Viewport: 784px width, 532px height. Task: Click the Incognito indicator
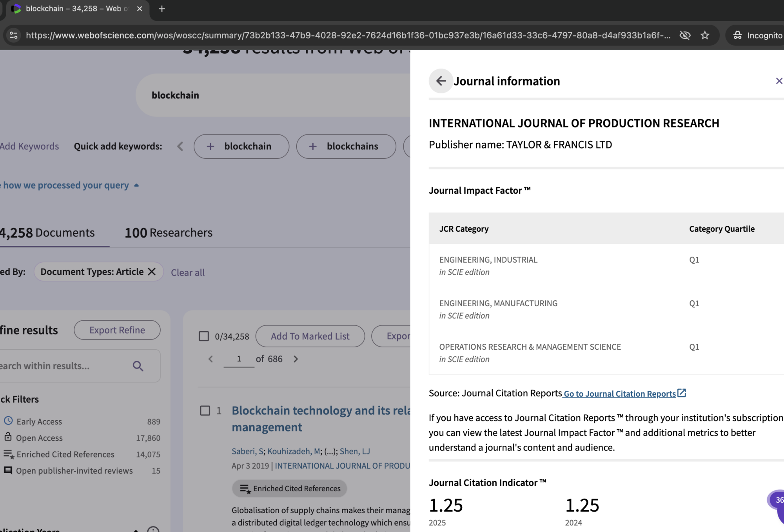[x=757, y=35]
